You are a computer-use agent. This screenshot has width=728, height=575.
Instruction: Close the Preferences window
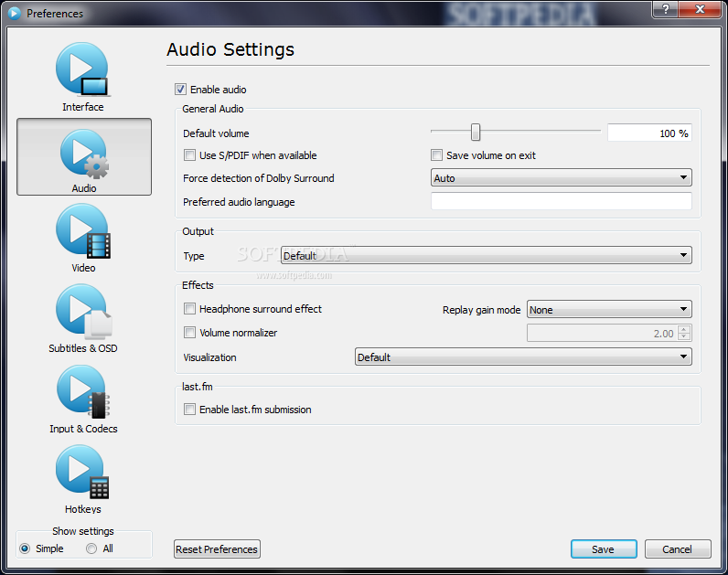tap(701, 9)
